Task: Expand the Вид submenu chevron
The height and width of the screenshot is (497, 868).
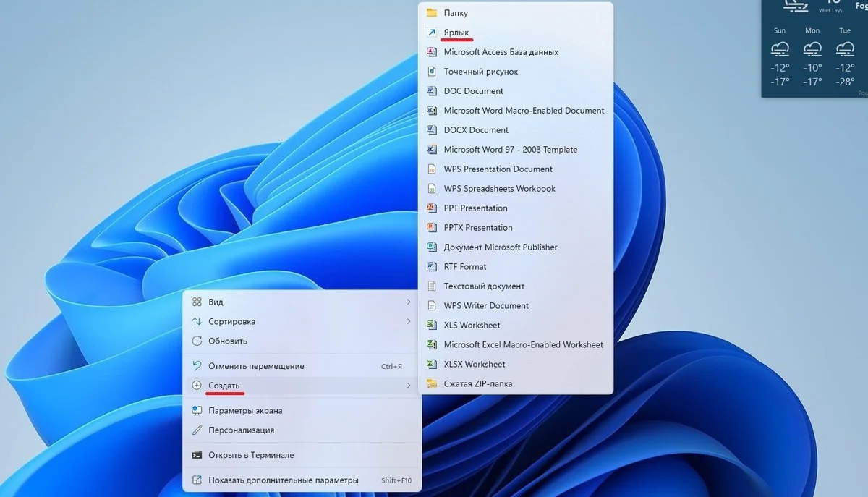Action: click(x=409, y=302)
